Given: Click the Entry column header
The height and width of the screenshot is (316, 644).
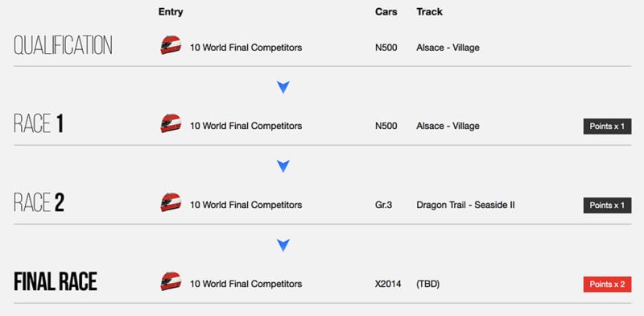Looking at the screenshot, I should [x=171, y=12].
